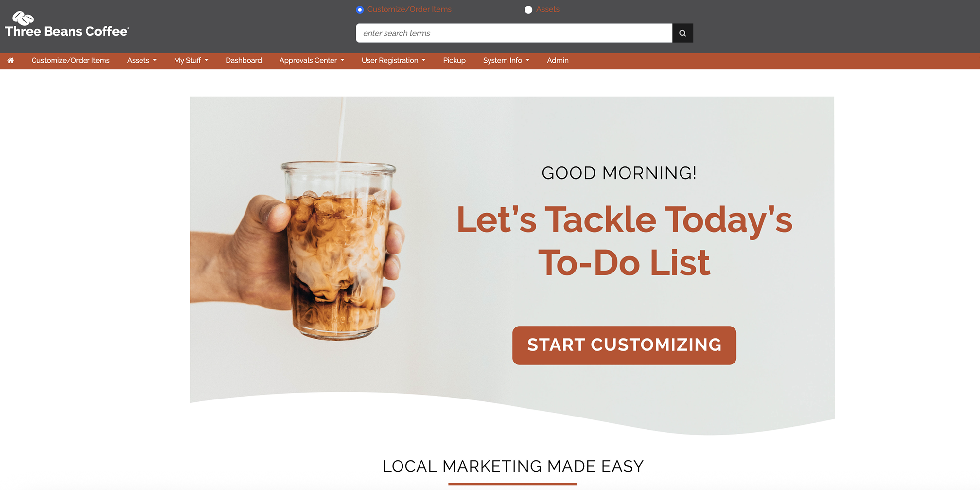Open the Pickup menu item
The width and height of the screenshot is (980, 490).
pos(454,60)
